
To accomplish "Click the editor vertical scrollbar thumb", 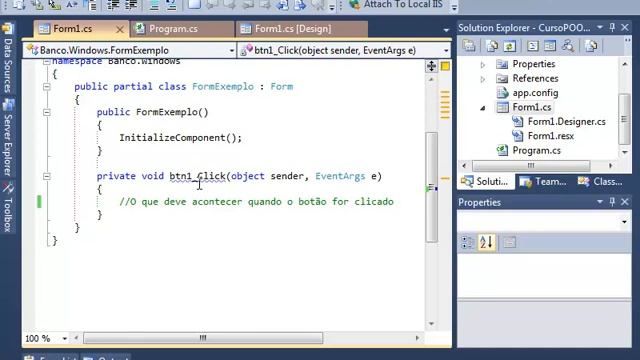I will click(x=431, y=187).
